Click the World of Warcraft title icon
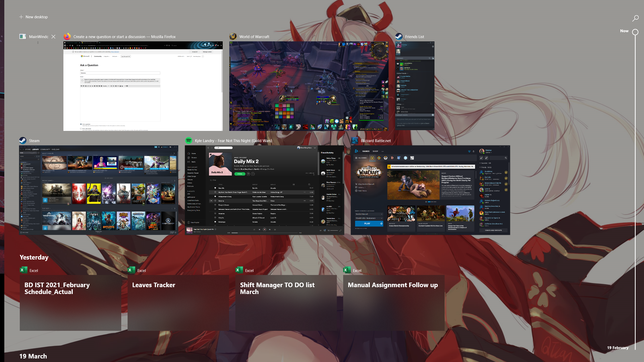This screenshot has width=644, height=362. 233,37
